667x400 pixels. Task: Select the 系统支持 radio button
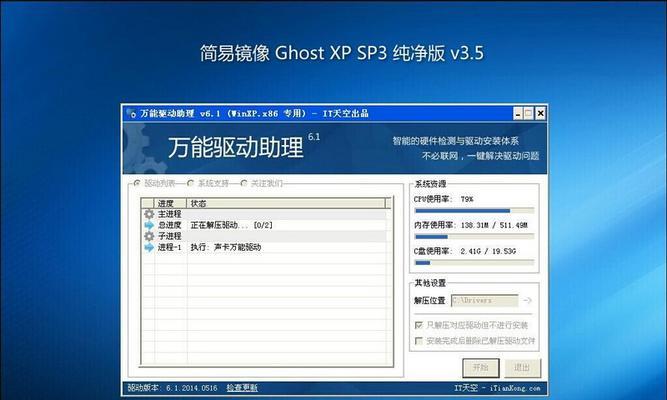pos(190,183)
